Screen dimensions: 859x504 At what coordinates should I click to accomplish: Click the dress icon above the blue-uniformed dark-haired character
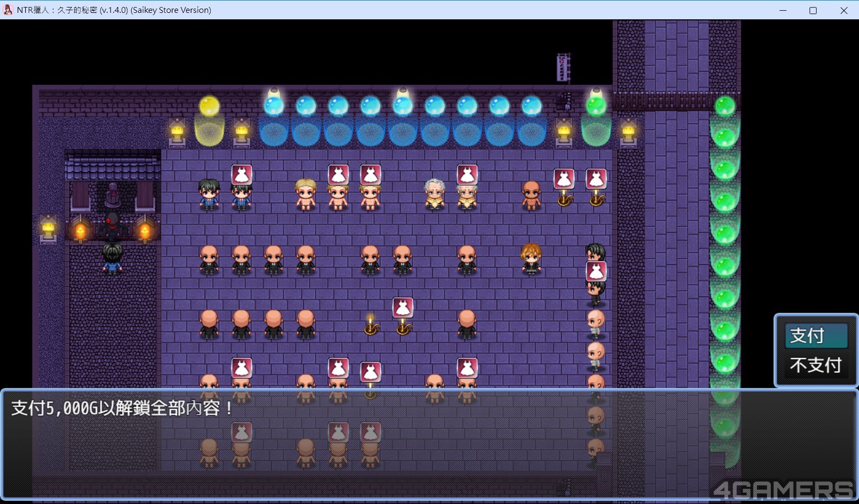[241, 175]
